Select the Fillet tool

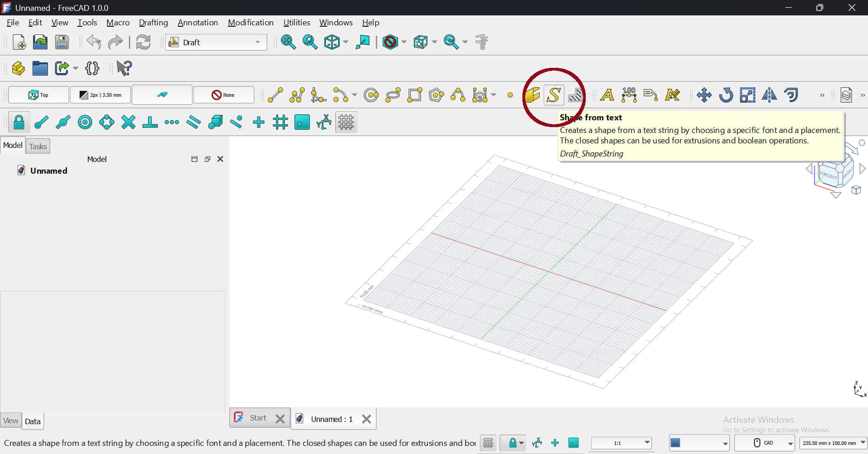click(319, 95)
